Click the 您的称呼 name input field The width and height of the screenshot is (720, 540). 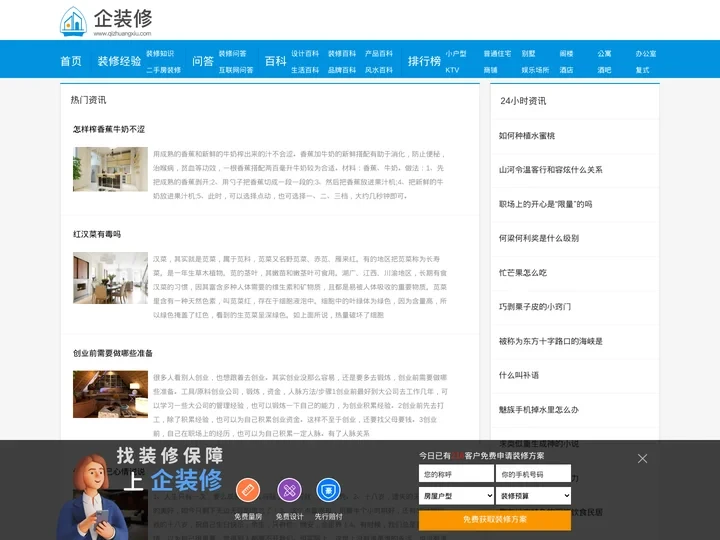point(456,474)
